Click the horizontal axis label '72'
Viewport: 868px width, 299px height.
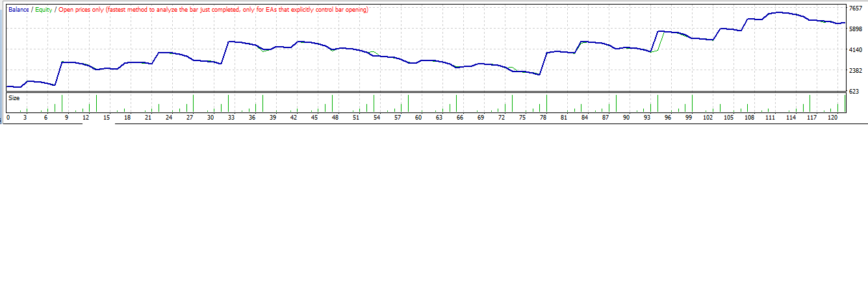click(502, 118)
